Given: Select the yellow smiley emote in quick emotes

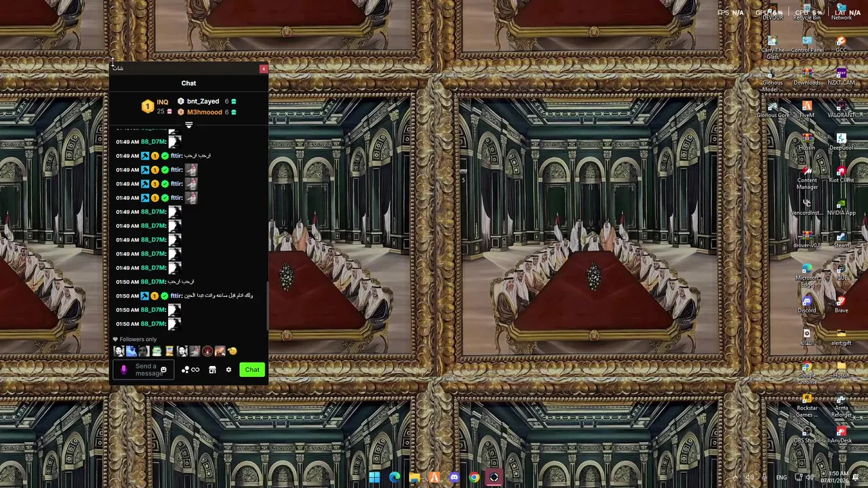Looking at the screenshot, I should (x=233, y=351).
